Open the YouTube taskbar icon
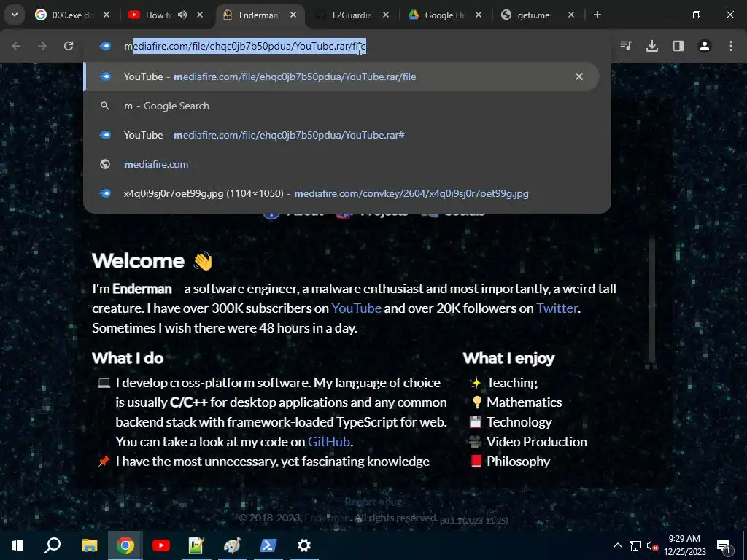Viewport: 747px width, 560px height. [161, 545]
